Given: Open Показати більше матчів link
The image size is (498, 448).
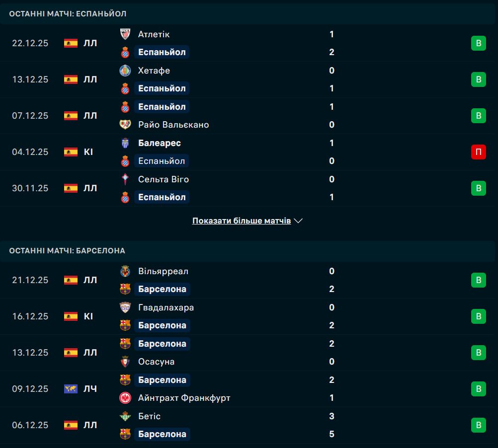Looking at the screenshot, I should point(242,221).
